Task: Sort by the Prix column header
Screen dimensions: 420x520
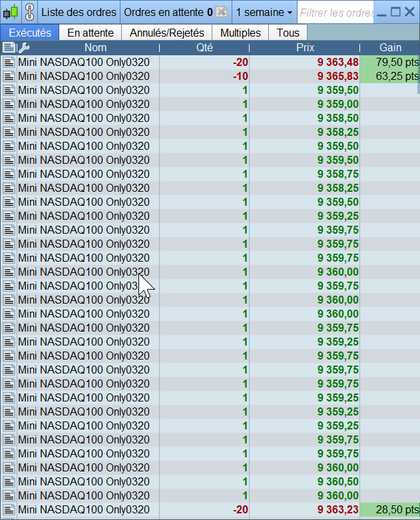Action: pos(305,48)
